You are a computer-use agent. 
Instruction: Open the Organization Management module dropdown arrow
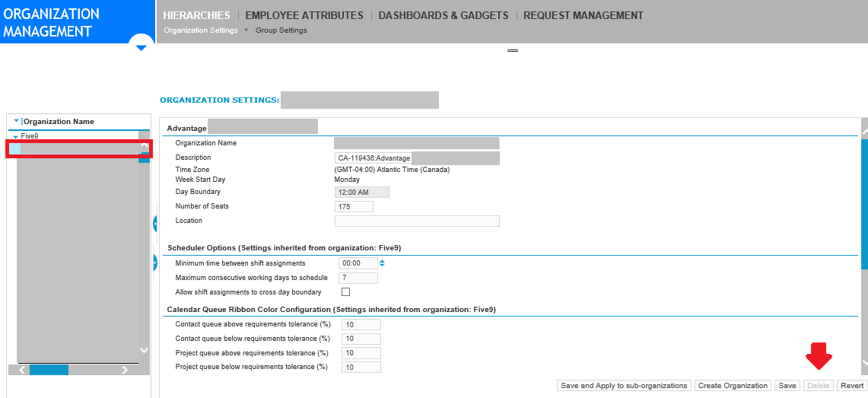click(141, 49)
